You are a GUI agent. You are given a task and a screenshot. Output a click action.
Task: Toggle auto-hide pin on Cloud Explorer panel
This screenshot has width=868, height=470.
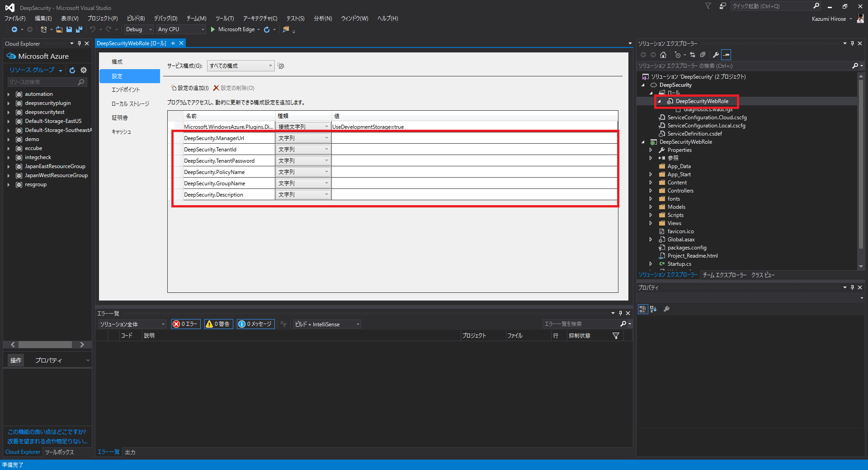(x=79, y=43)
